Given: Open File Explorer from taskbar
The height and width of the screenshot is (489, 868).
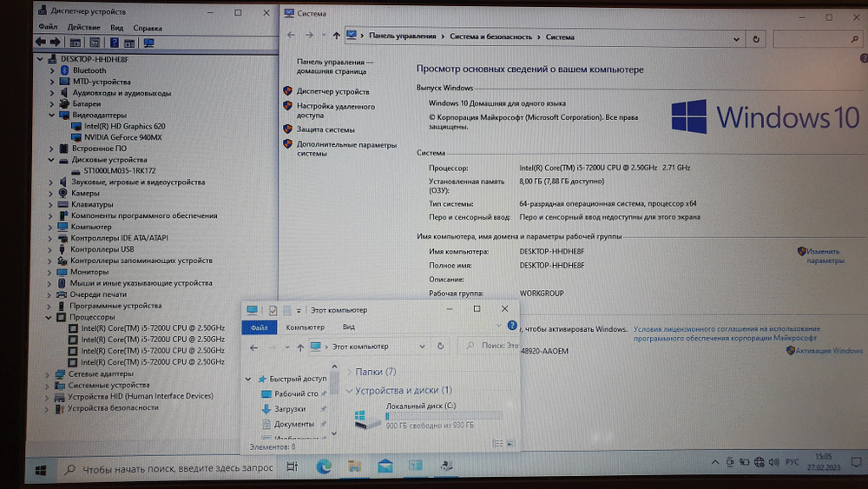Looking at the screenshot, I should tap(354, 466).
